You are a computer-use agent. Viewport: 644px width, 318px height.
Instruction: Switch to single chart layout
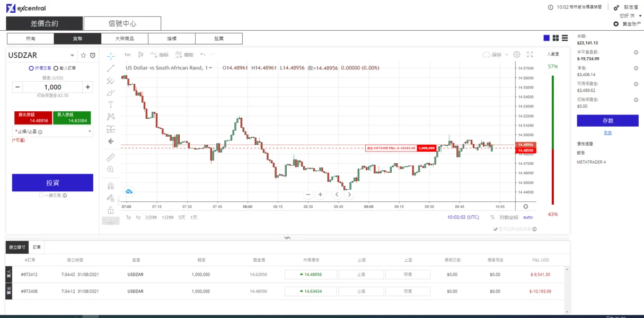pos(546,38)
